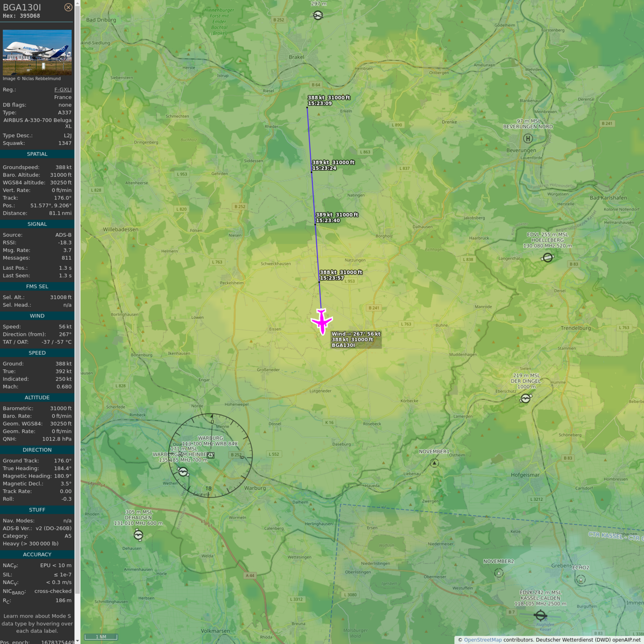Close the BGA130I aircraft info panel
The image size is (644, 644).
[x=68, y=7]
